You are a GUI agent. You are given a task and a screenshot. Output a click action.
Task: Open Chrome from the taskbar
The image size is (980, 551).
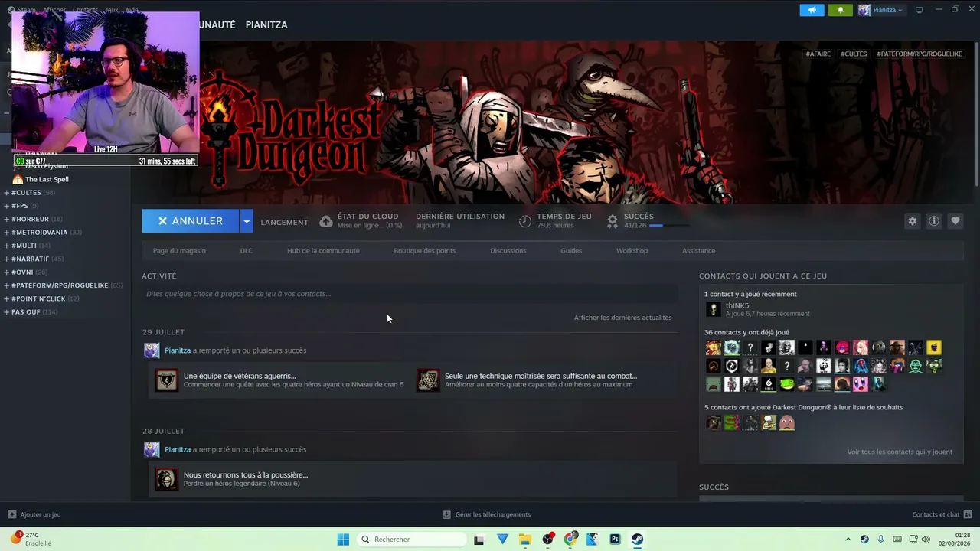pos(570,540)
